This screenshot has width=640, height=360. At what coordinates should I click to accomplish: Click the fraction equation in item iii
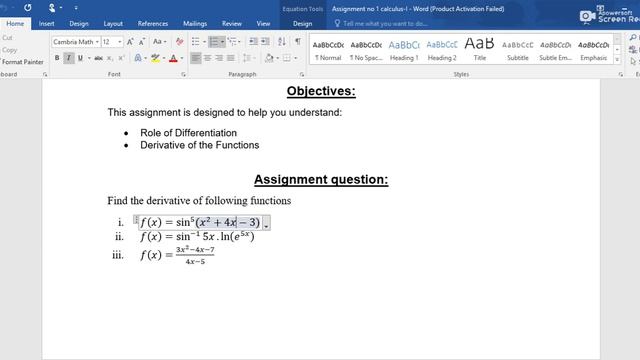click(195, 255)
